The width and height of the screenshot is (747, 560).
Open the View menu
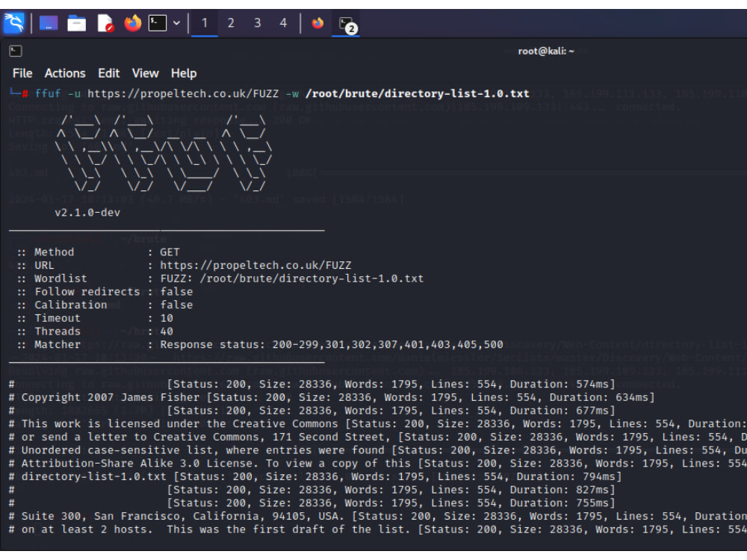pyautogui.click(x=145, y=73)
